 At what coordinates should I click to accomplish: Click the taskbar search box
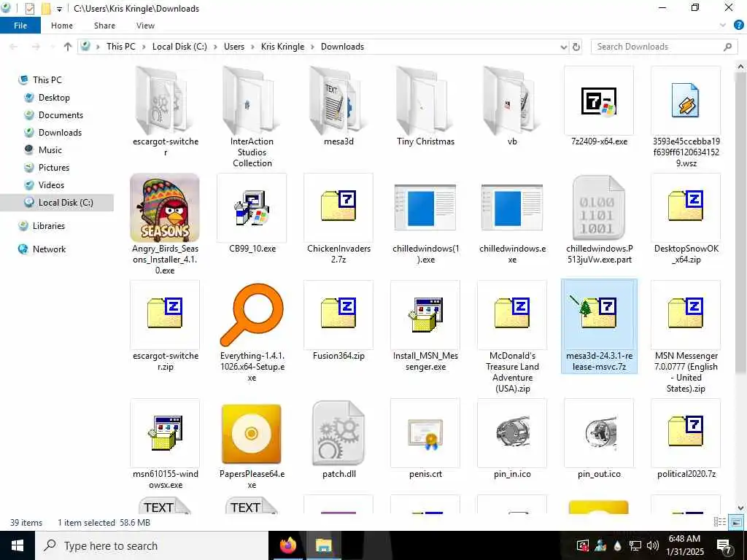[x=152, y=545]
